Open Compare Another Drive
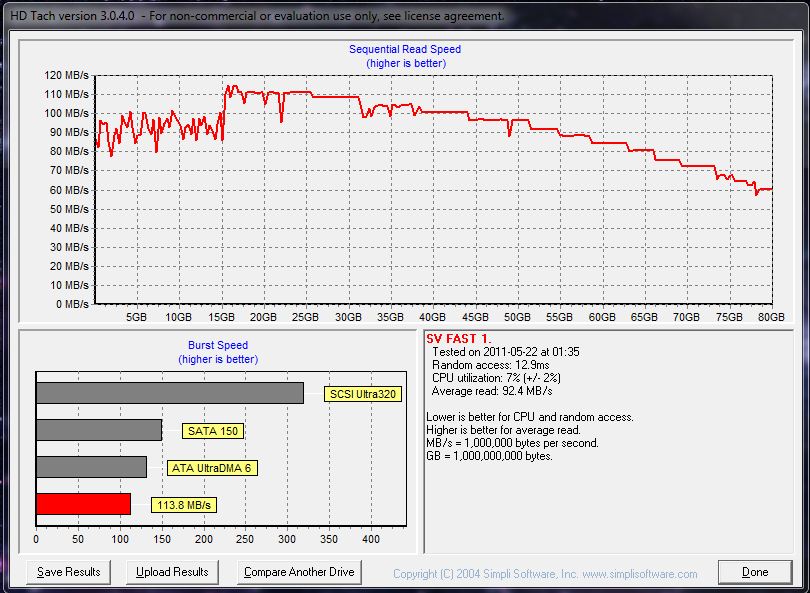 click(x=301, y=572)
